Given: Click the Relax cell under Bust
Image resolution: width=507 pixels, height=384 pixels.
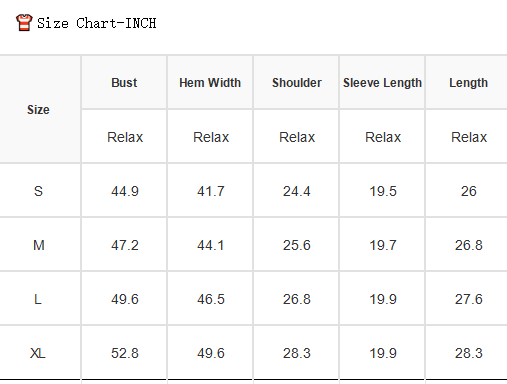Looking at the screenshot, I should [125, 137].
